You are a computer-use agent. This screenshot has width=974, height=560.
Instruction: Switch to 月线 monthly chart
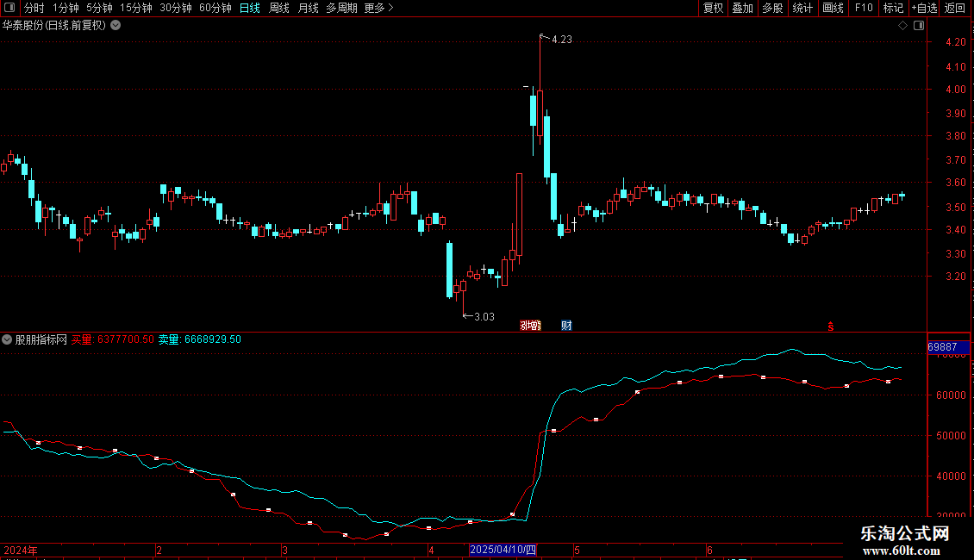pyautogui.click(x=308, y=8)
